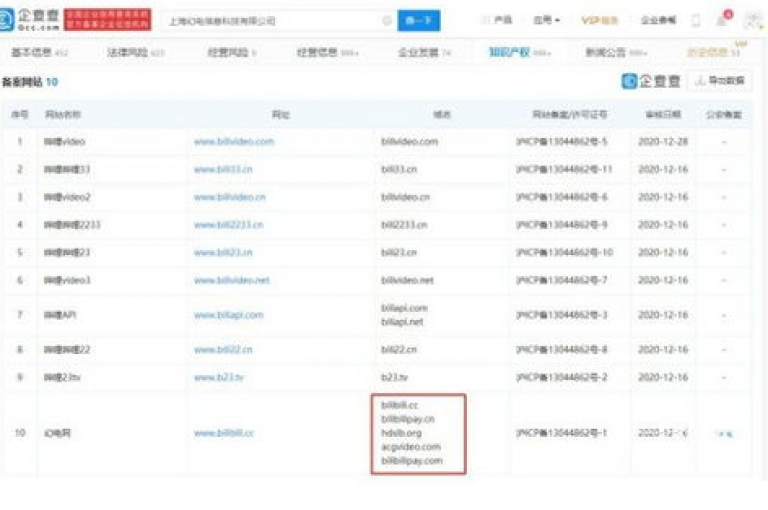Image resolution: width=768 pixels, height=510 pixels.
Task: Select the ICP license number ending 号-5
Action: point(561,142)
